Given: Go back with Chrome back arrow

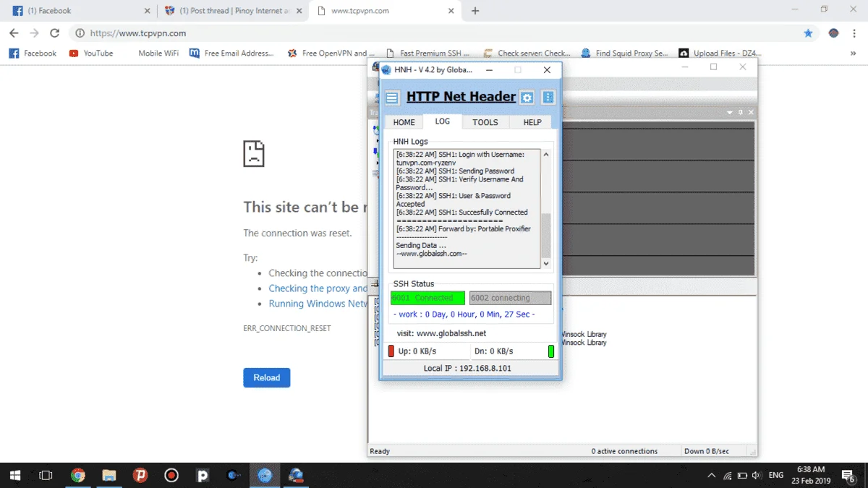Looking at the screenshot, I should tap(14, 33).
